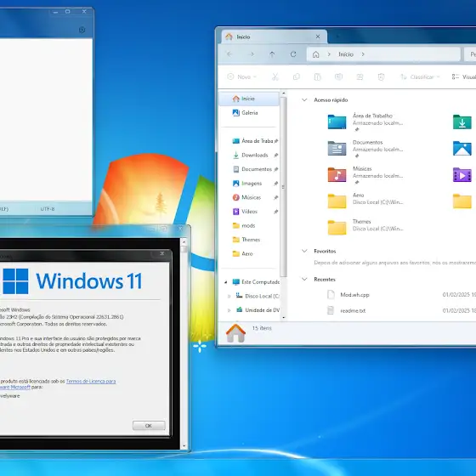Click the pin icon beside Vídeos in sidebar

275,212
